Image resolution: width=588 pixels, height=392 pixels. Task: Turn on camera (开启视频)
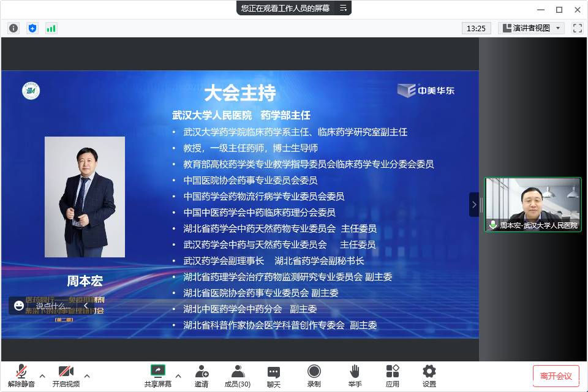click(66, 375)
